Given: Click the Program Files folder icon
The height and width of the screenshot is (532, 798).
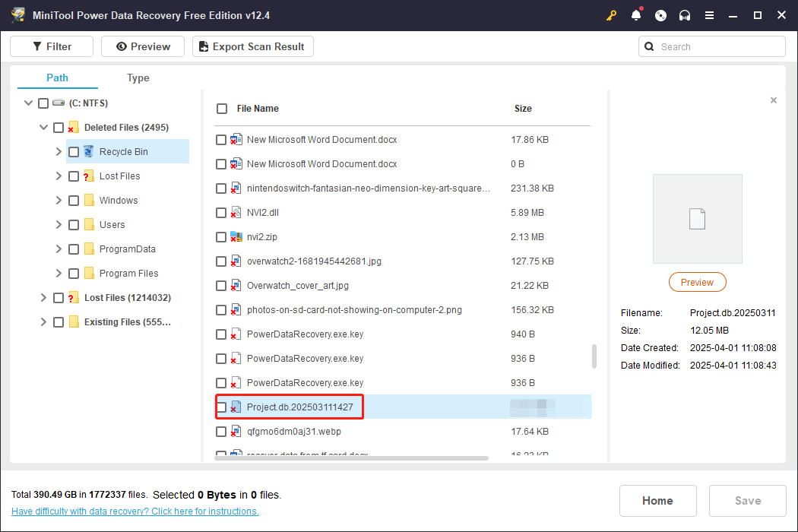Looking at the screenshot, I should [89, 274].
